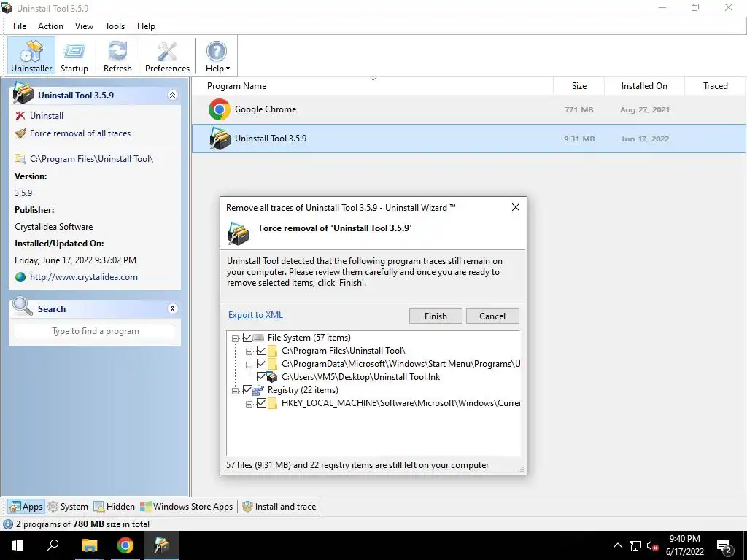This screenshot has width=747, height=560.
Task: Select the Google Chrome icon in program list
Action: coord(219,109)
